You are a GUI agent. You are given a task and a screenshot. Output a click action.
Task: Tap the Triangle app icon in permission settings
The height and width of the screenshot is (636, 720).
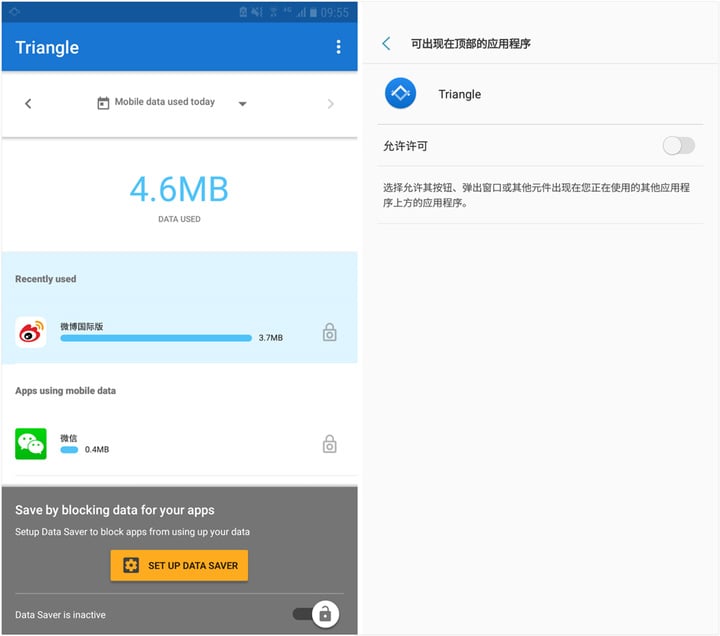(400, 93)
